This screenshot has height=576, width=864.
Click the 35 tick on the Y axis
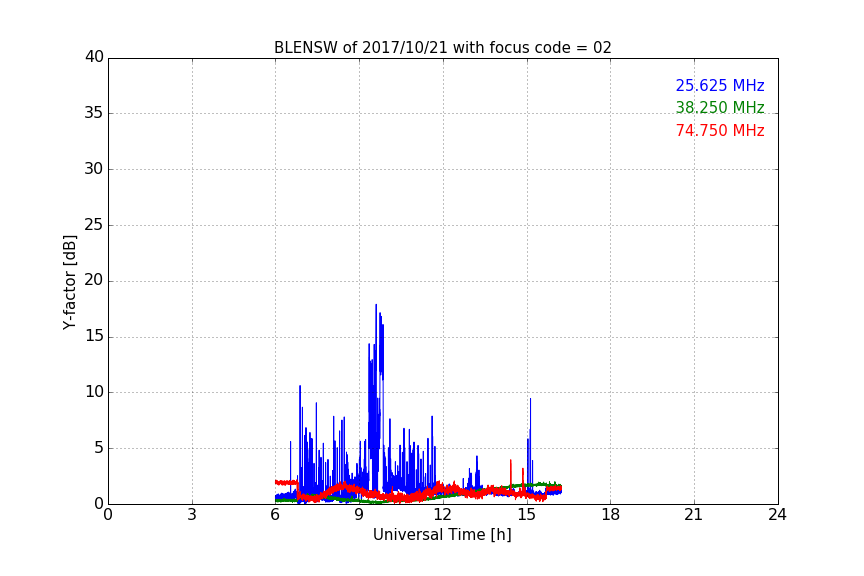(94, 113)
